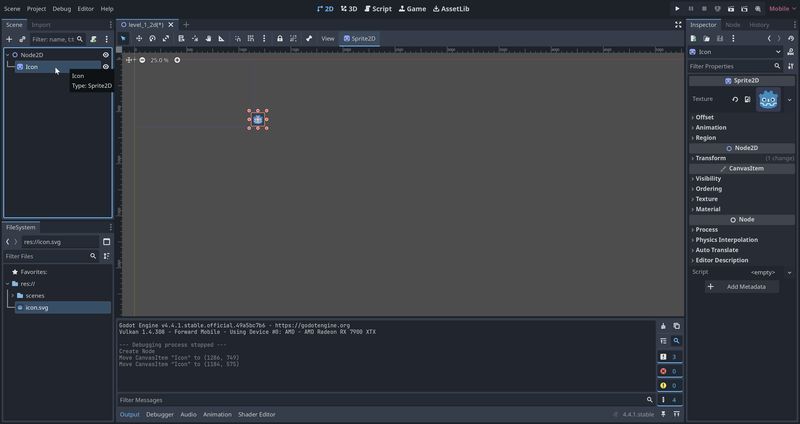
Task: Add a new child node
Action: [9, 39]
